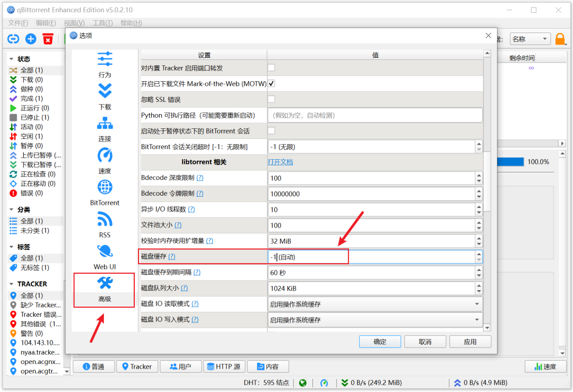Switch to the HTTP 源 tab
This screenshot has width=573, height=392.
(x=224, y=367)
